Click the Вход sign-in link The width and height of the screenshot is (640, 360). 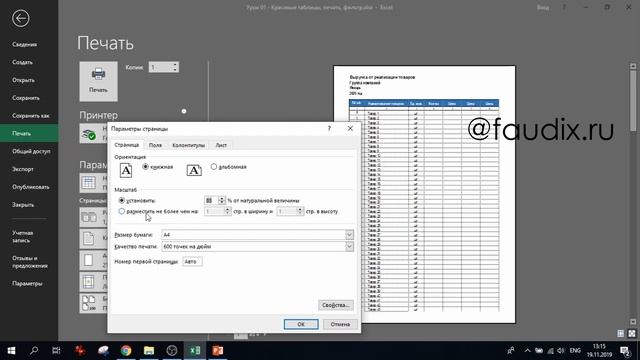543,7
